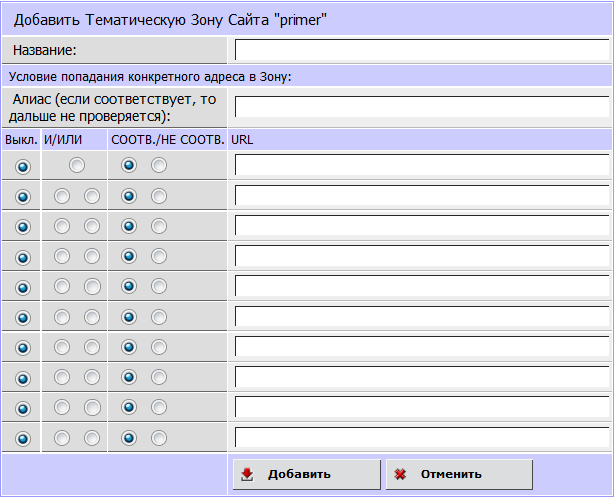Click the Название text field
This screenshot has height=498, width=615.
coord(421,50)
